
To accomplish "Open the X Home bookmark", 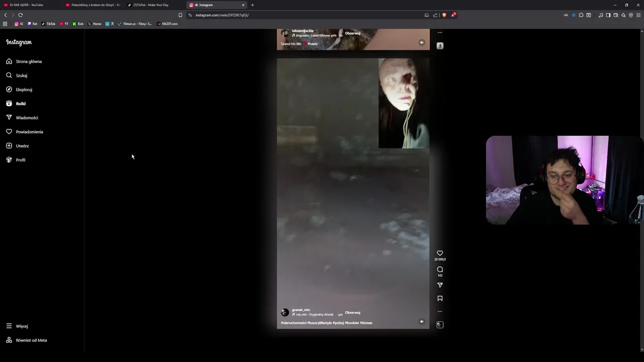I will [95, 24].
